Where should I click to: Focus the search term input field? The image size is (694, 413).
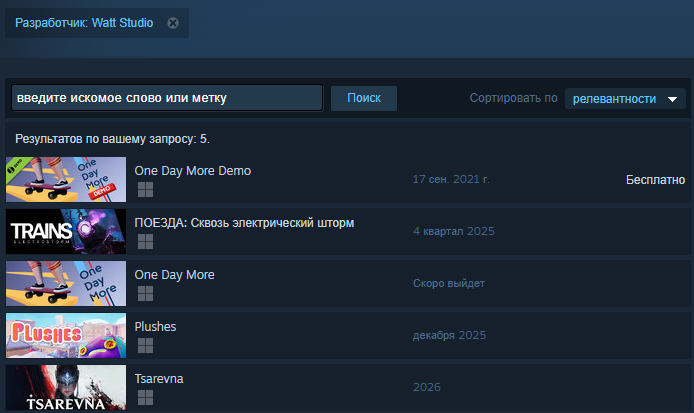click(167, 98)
